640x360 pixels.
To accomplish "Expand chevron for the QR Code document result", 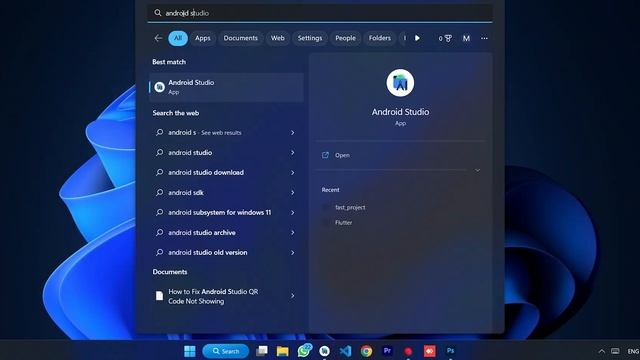I will tap(293, 296).
